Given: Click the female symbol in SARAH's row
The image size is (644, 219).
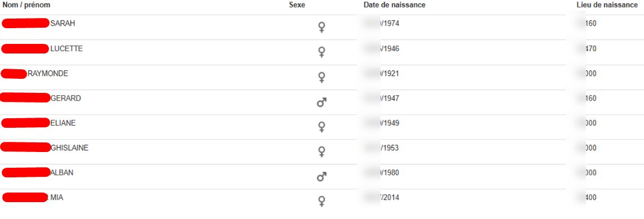Looking at the screenshot, I should pos(322,28).
